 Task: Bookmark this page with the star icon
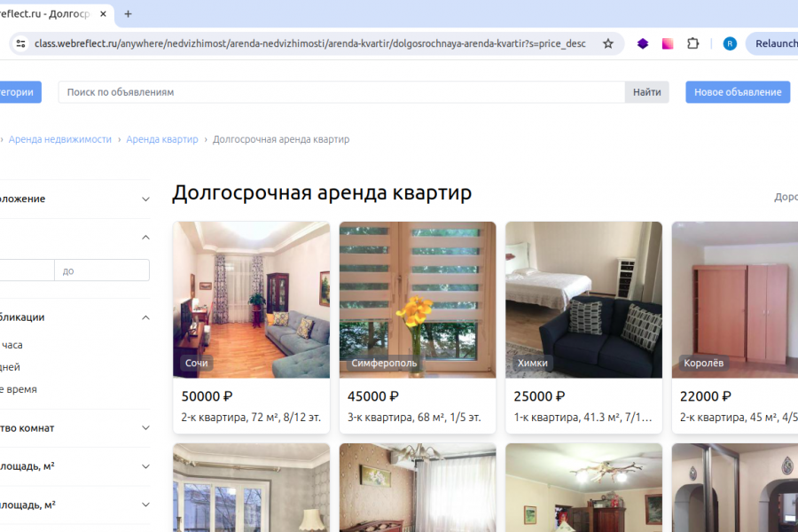pos(607,43)
